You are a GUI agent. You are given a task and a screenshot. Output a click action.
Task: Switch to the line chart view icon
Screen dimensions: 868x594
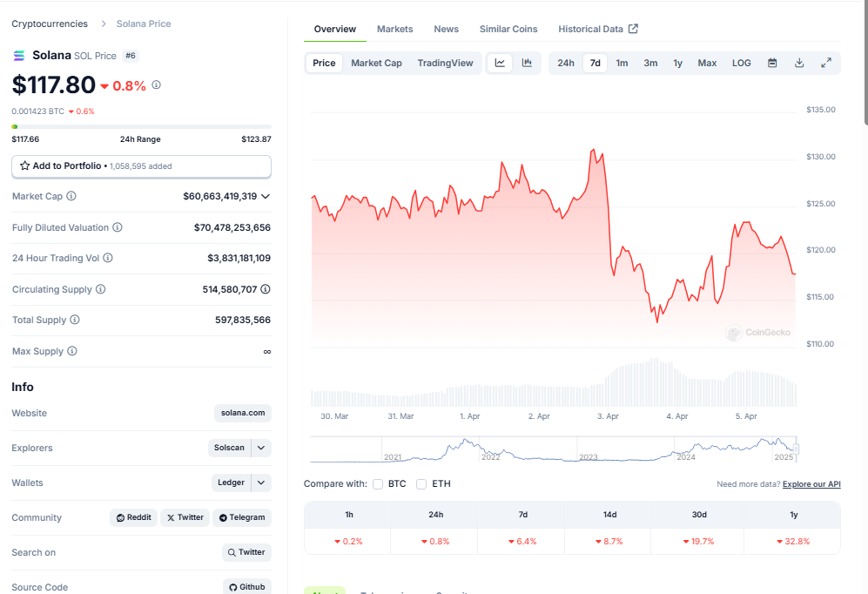[500, 63]
